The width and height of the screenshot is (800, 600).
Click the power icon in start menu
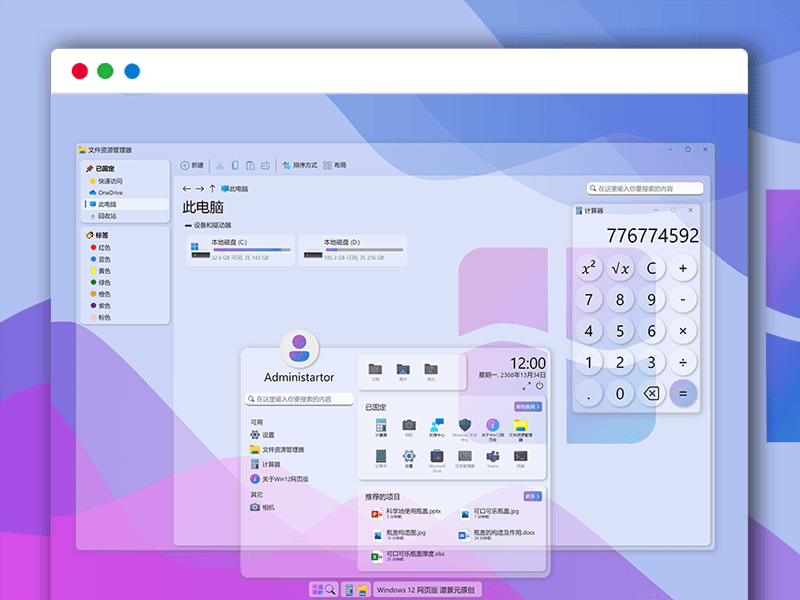[539, 386]
